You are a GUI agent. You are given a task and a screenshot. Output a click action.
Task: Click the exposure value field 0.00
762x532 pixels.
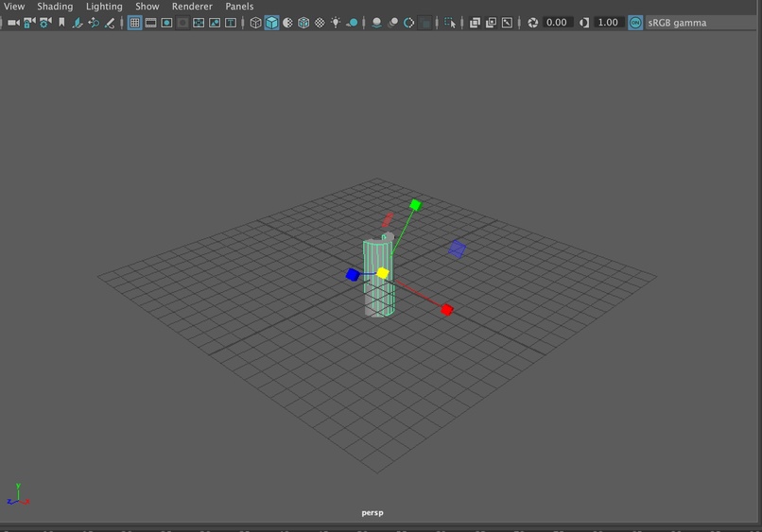[557, 23]
